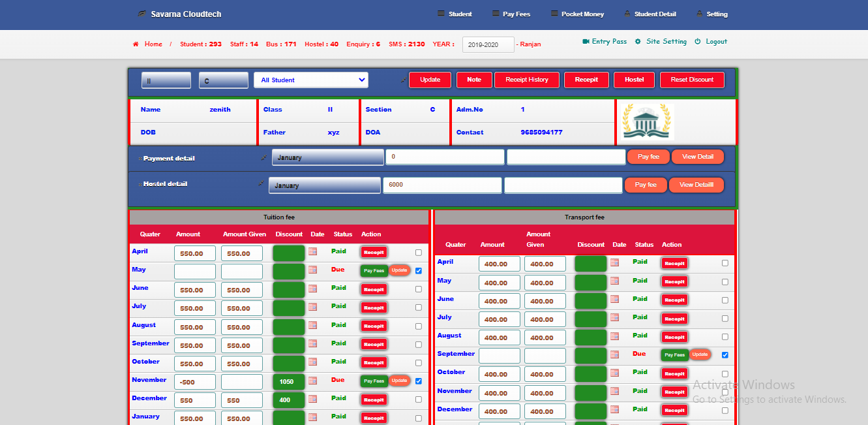868x425 pixels.
Task: Open the Pocket Money menu
Action: (577, 14)
